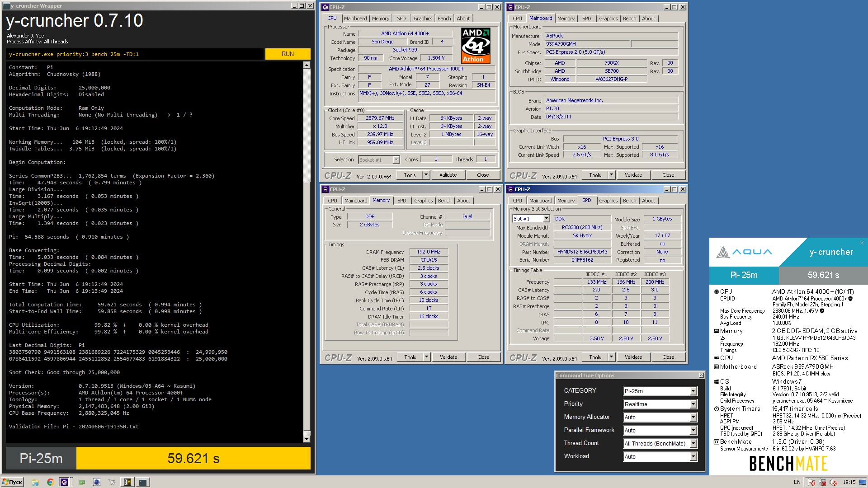Click the y-cruncher output scrollbar up arrow
The image size is (868, 488).
pos(307,65)
